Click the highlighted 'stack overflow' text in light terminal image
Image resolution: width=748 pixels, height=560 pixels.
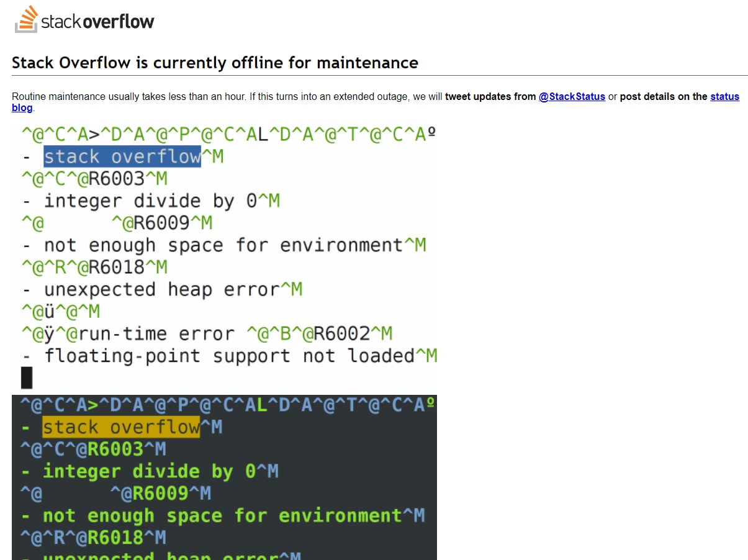point(122,156)
